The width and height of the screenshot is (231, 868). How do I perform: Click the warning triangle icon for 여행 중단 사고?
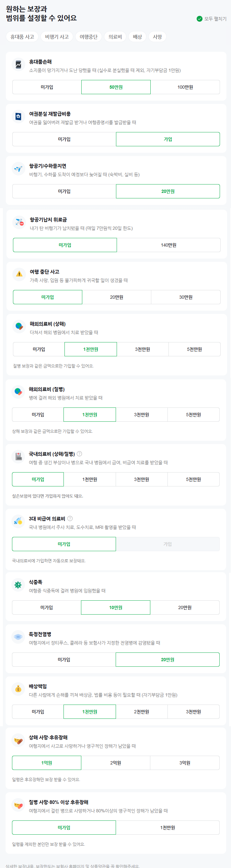click(19, 274)
